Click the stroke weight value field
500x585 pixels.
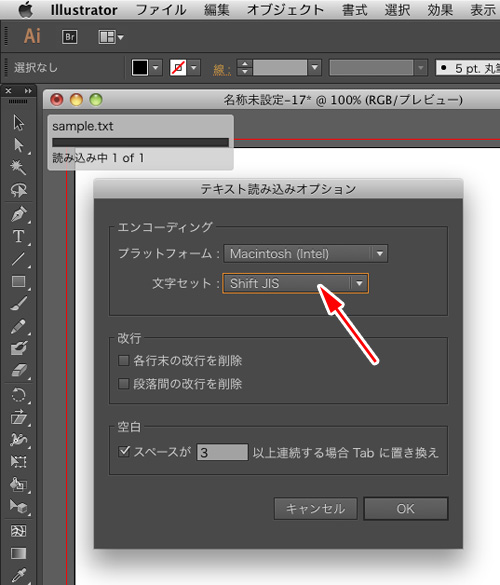point(280,68)
